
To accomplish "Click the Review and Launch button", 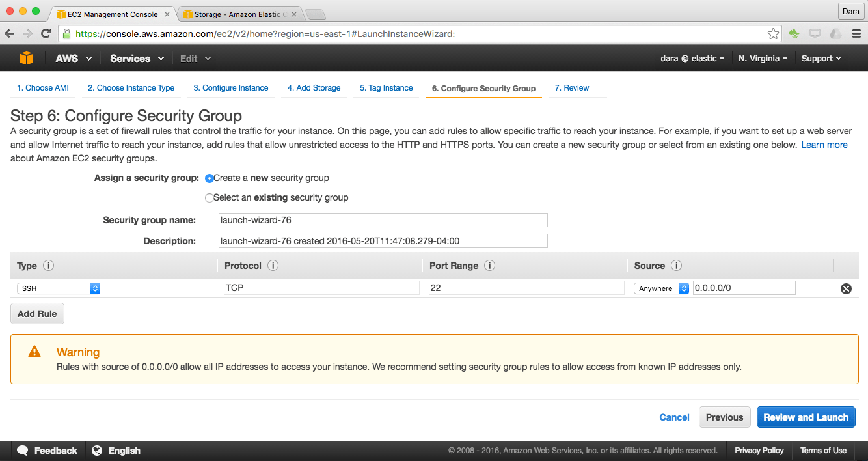I will click(806, 417).
